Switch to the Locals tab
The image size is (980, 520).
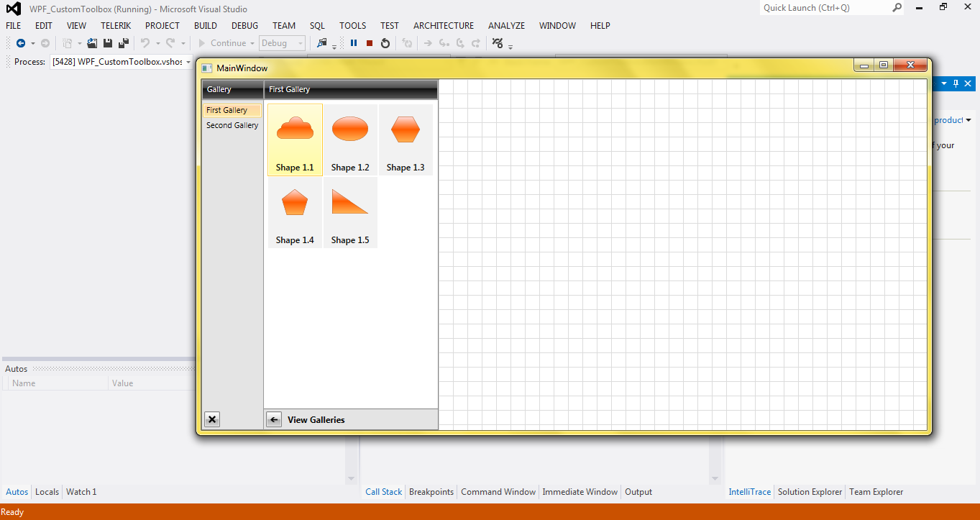point(47,492)
